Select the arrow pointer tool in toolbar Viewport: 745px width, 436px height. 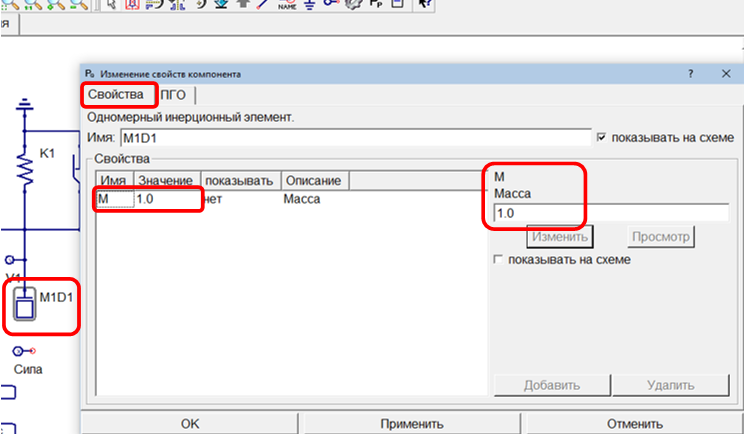coord(111,5)
